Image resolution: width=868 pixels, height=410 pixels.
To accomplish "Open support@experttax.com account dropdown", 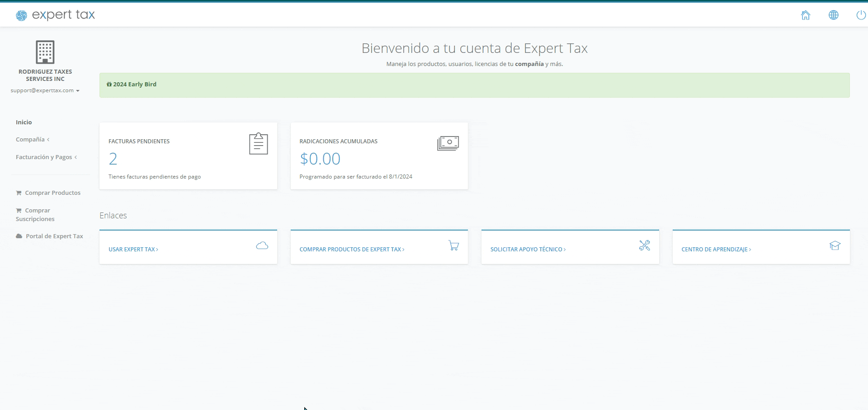I will (45, 90).
